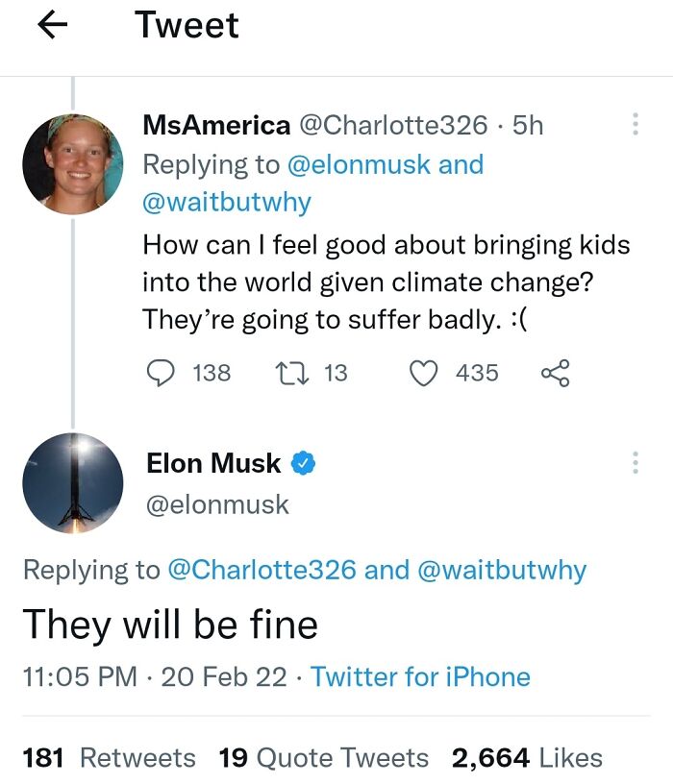The height and width of the screenshot is (784, 673).
Task: Like MsAmerica's tweet using the heart icon
Action: (x=423, y=374)
